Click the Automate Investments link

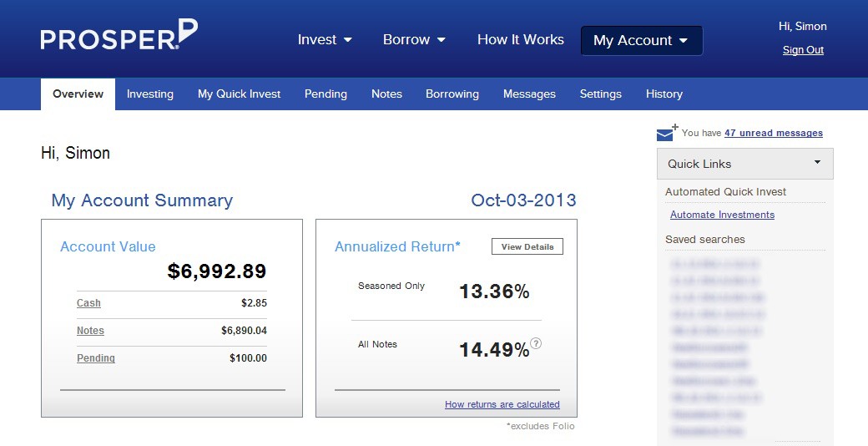722,215
